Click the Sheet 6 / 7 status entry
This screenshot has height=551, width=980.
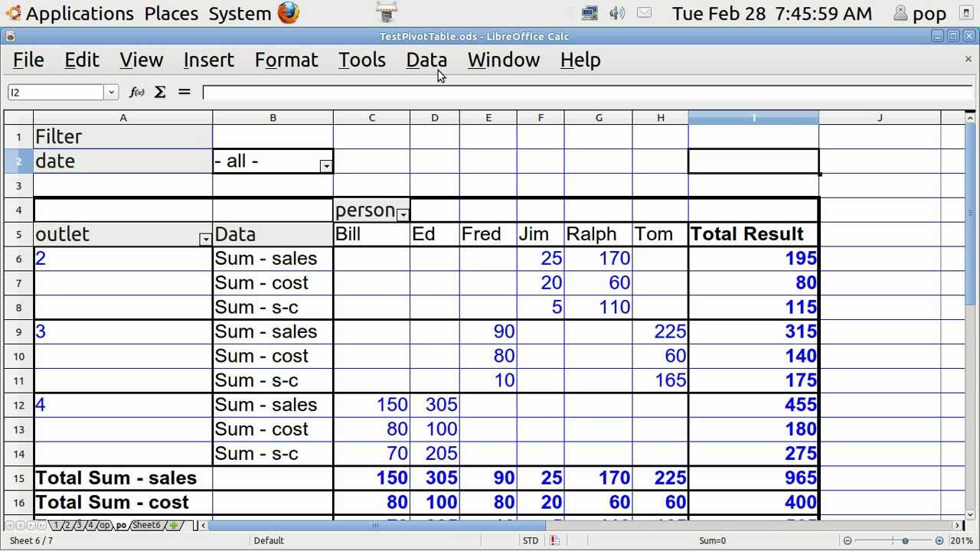pos(31,540)
